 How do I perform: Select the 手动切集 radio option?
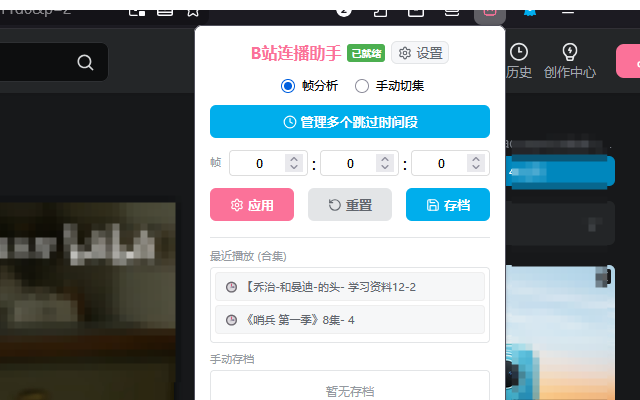tap(362, 86)
